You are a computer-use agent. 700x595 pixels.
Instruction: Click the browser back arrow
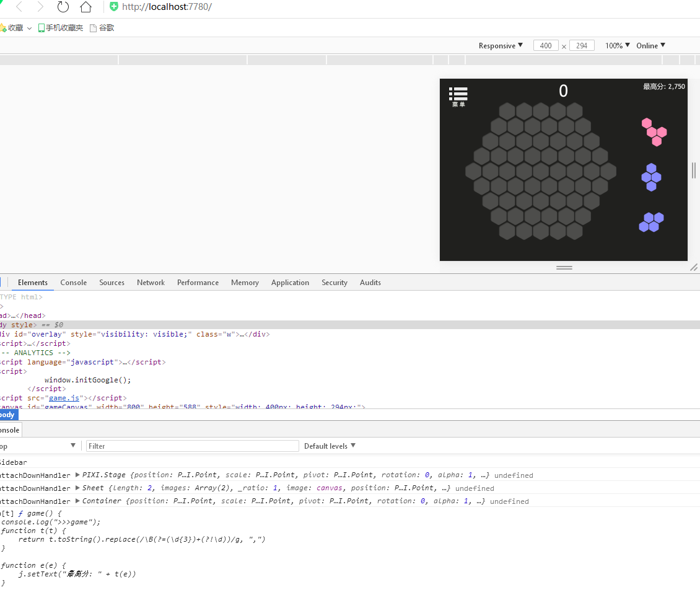[19, 7]
